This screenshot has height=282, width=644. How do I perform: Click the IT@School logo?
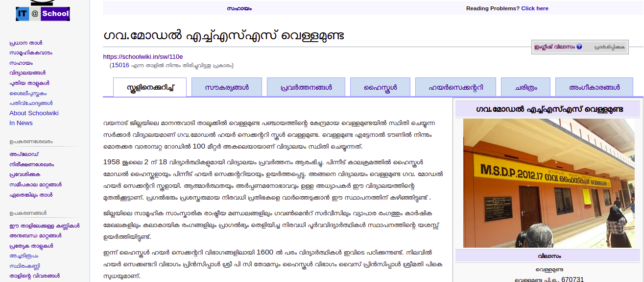(x=43, y=13)
